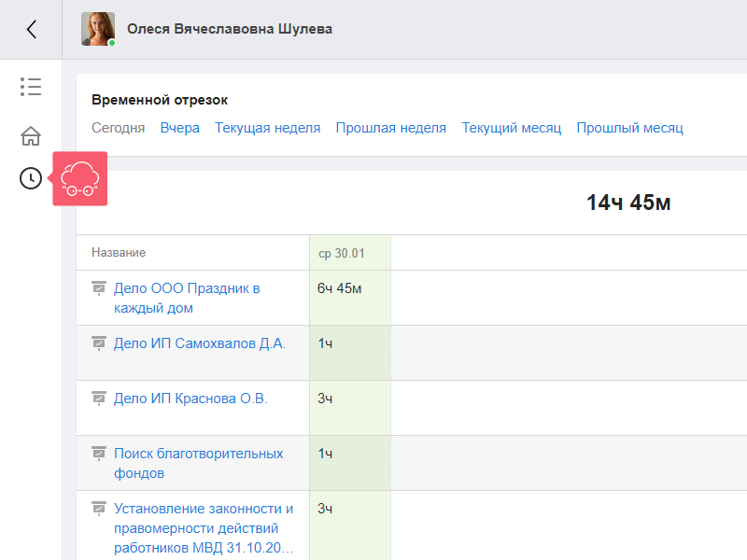The height and width of the screenshot is (560, 747).
Task: Open Установление законности и правомерности project
Action: 204,528
